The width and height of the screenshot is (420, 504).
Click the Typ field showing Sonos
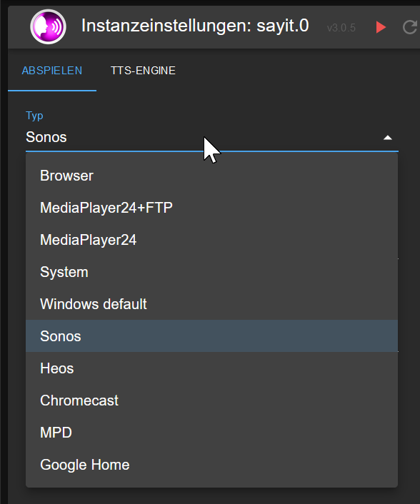[x=212, y=137]
